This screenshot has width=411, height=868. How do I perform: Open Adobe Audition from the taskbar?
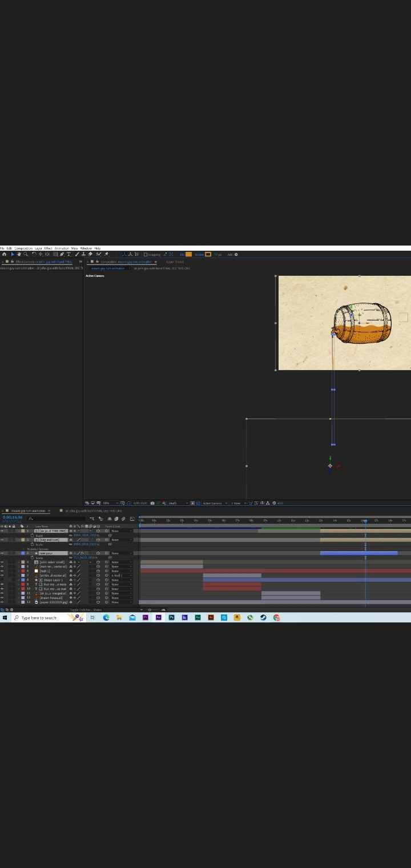(198, 617)
